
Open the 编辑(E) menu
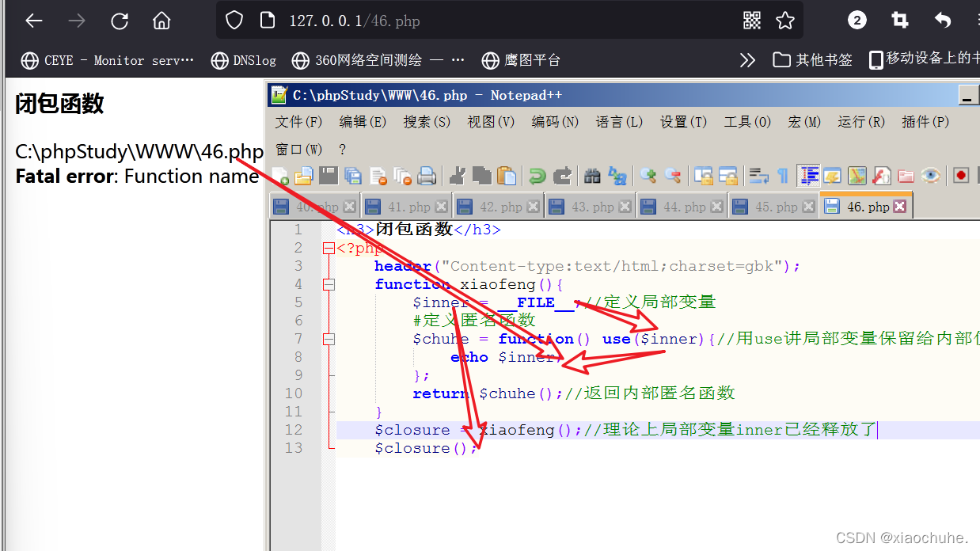363,122
